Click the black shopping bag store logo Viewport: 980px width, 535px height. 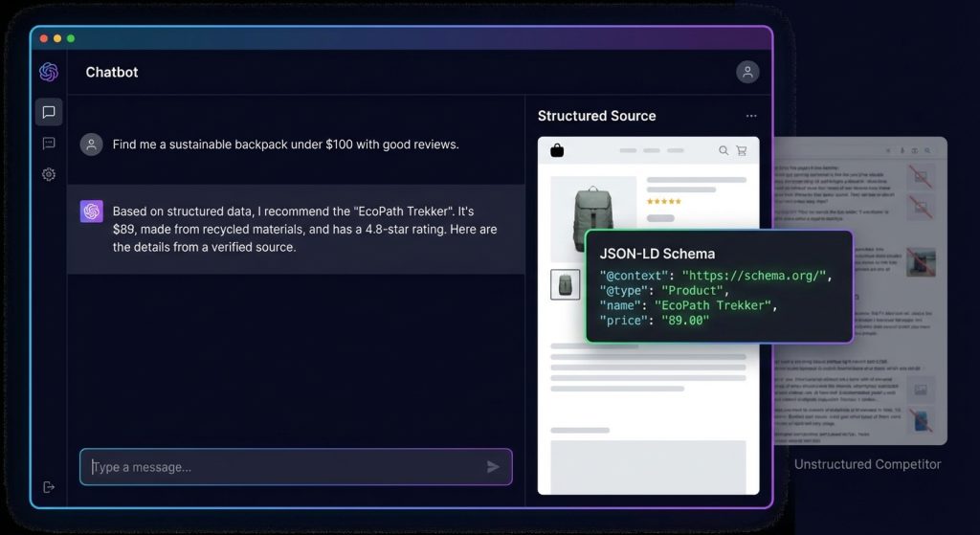[x=557, y=150]
